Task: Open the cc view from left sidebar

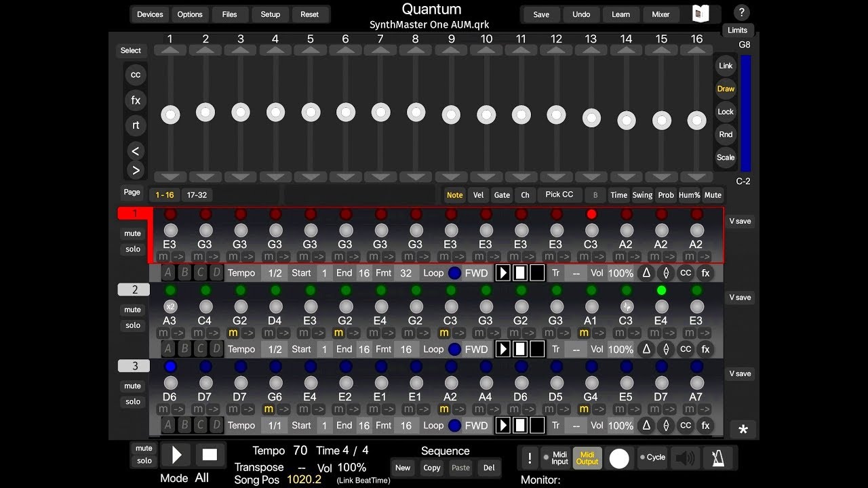Action: pyautogui.click(x=136, y=75)
